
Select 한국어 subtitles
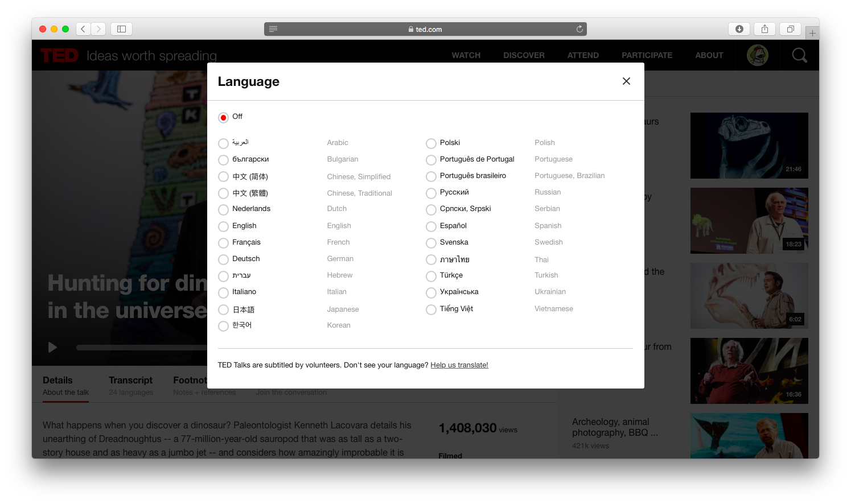(x=224, y=326)
